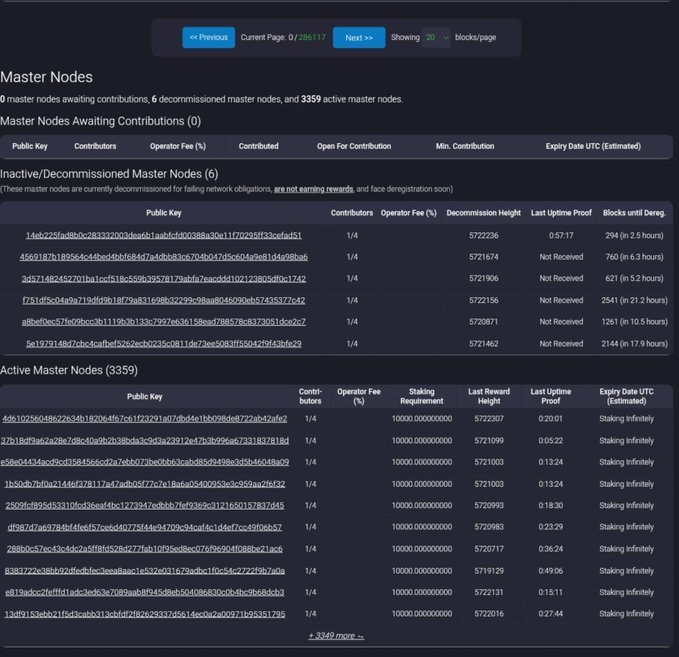
Task: Click Last Uptime Proof header in decommissioned table
Action: tap(561, 213)
